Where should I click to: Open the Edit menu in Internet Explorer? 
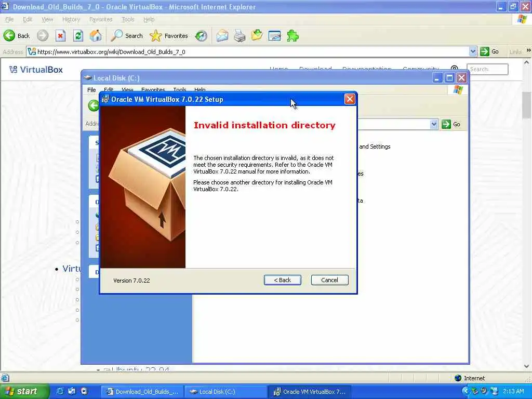(27, 19)
